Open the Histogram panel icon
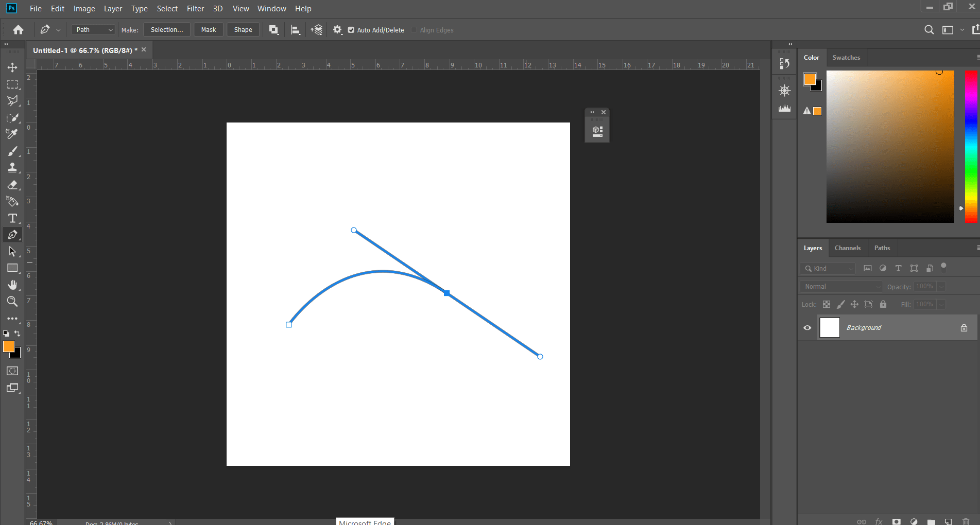 (x=784, y=108)
